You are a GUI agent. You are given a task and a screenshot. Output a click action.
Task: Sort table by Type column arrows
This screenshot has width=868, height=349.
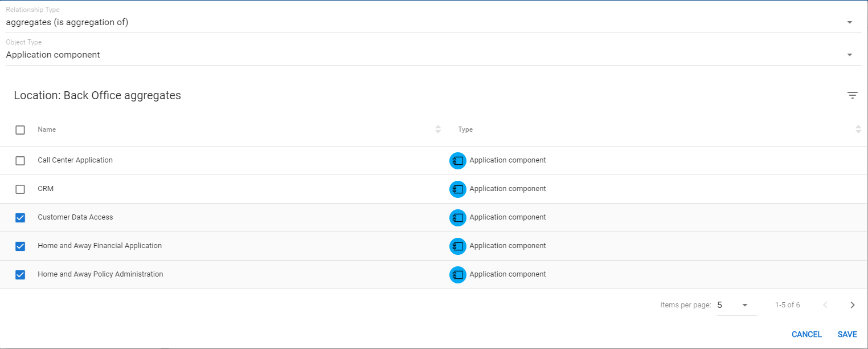pyautogui.click(x=858, y=129)
